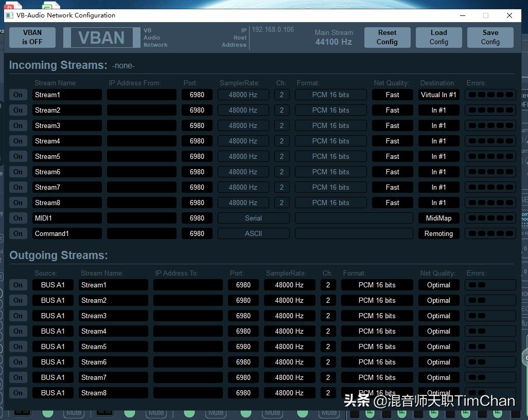This screenshot has width=528, height=420.
Task: Click the Command1 stream name field
Action: [67, 234]
